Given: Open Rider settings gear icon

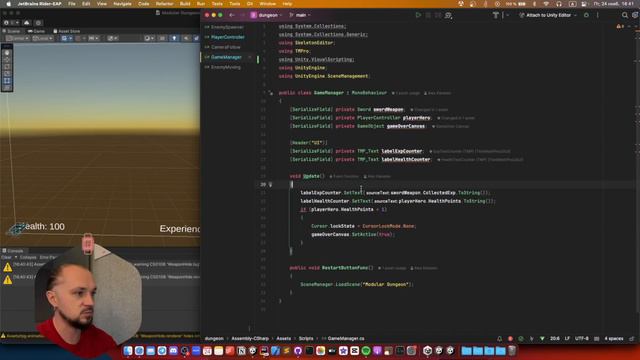Looking at the screenshot, I should (x=635, y=15).
